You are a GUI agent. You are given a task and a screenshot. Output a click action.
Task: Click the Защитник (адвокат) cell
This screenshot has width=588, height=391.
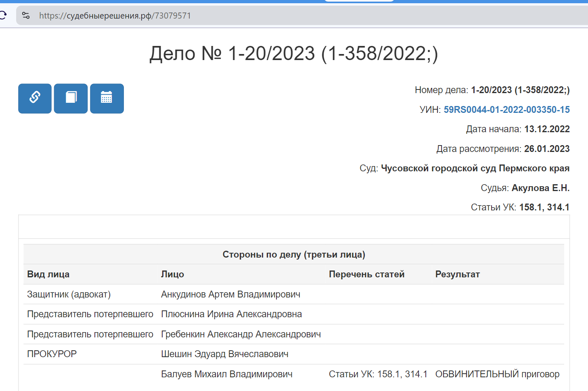click(69, 294)
